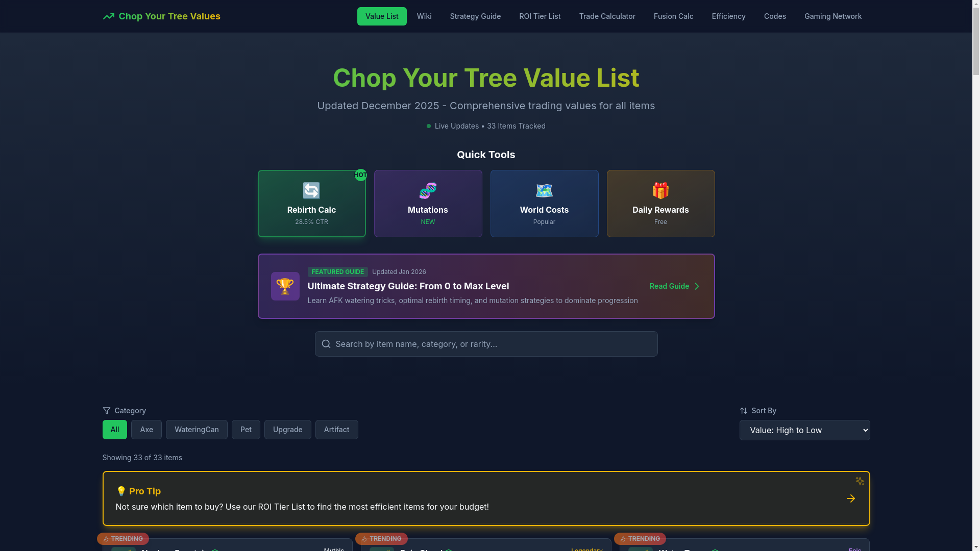Image resolution: width=980 pixels, height=551 pixels.
Task: Filter items by Artifact category
Action: [337, 430]
